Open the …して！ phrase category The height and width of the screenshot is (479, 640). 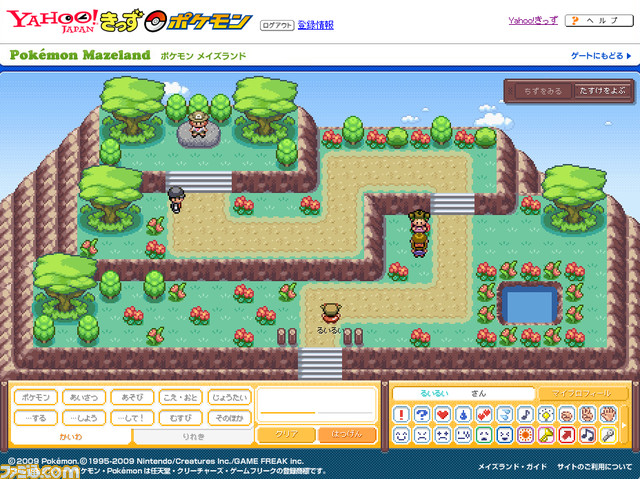(x=132, y=418)
